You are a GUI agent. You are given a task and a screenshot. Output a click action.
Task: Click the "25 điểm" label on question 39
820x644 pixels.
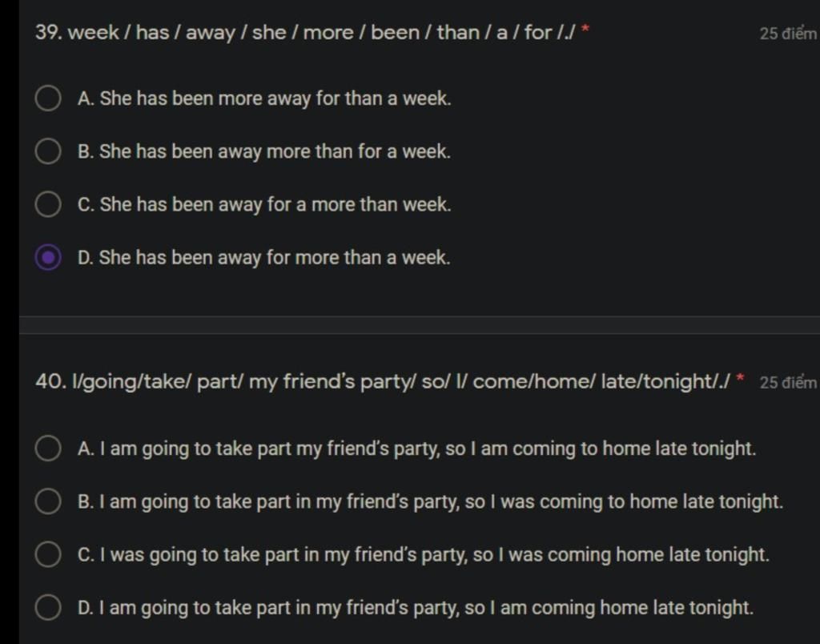788,34
